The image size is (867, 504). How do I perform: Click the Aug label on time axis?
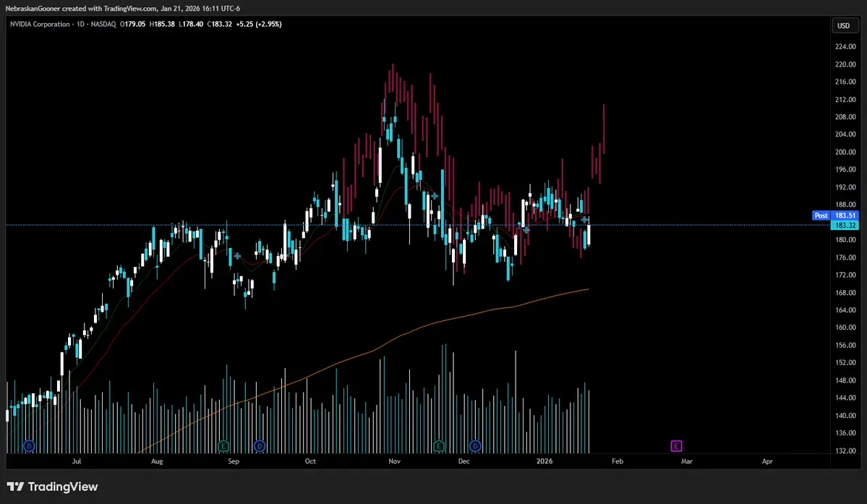point(157,461)
